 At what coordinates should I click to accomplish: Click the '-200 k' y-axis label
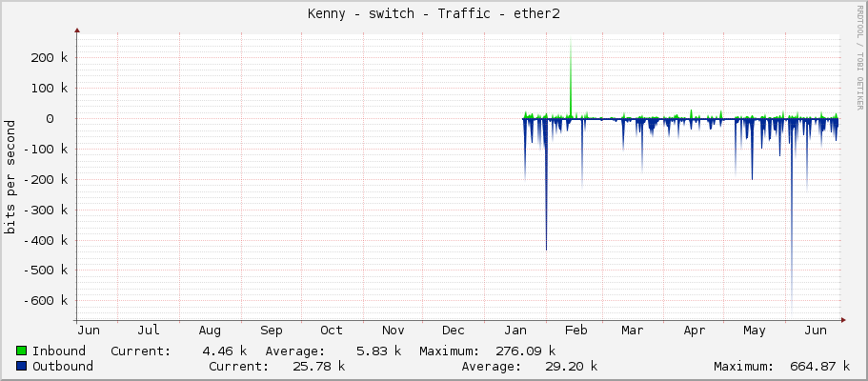(46, 179)
